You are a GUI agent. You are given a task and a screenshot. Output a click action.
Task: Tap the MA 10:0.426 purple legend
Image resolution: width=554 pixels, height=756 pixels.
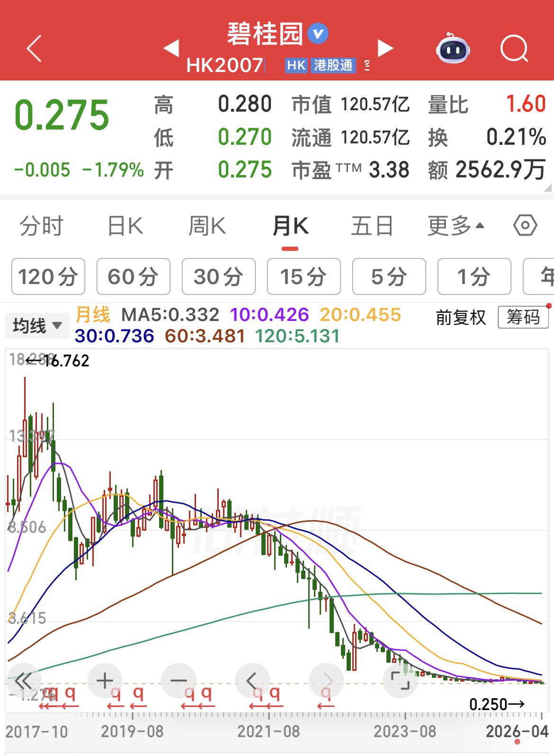(x=269, y=315)
